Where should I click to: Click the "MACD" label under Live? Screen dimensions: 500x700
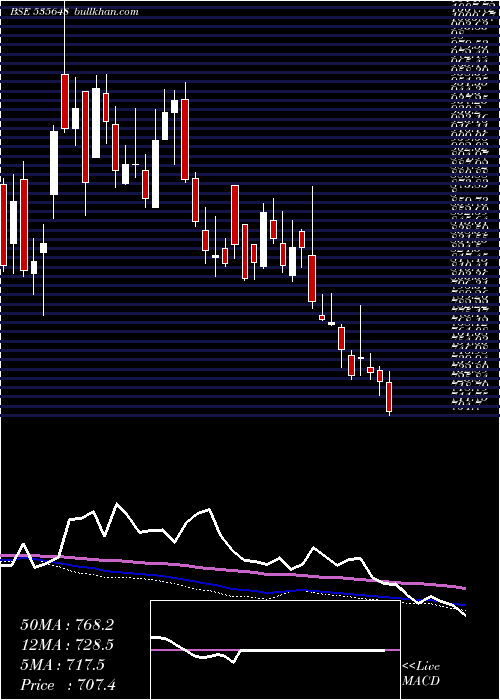pyautogui.click(x=421, y=682)
